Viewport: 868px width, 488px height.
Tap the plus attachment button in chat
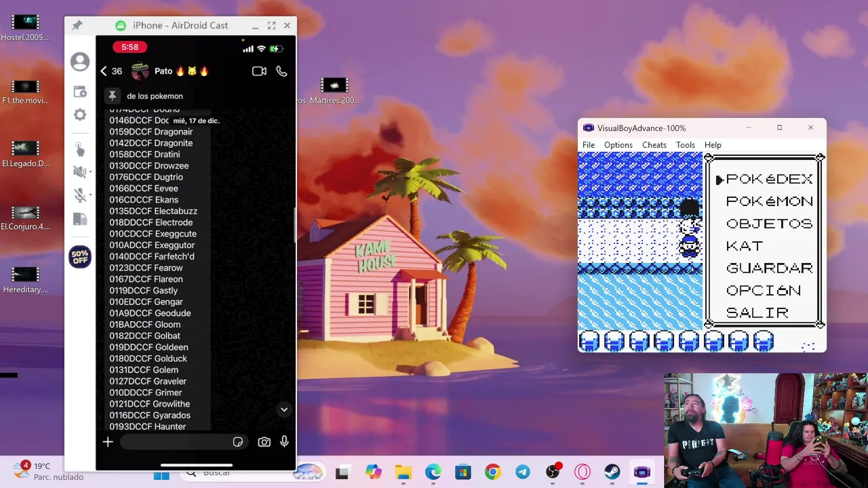pyautogui.click(x=108, y=442)
